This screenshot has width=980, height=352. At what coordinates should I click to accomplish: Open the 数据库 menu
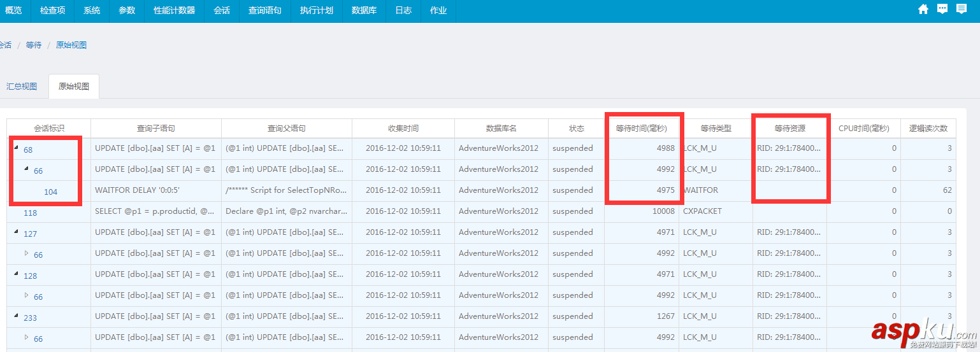pos(364,10)
